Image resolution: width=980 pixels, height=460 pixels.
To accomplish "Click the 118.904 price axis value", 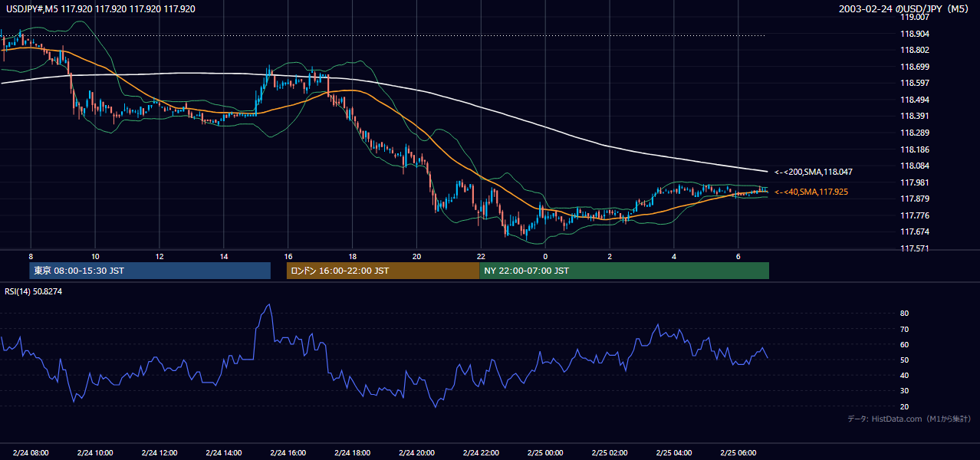I will tap(915, 34).
